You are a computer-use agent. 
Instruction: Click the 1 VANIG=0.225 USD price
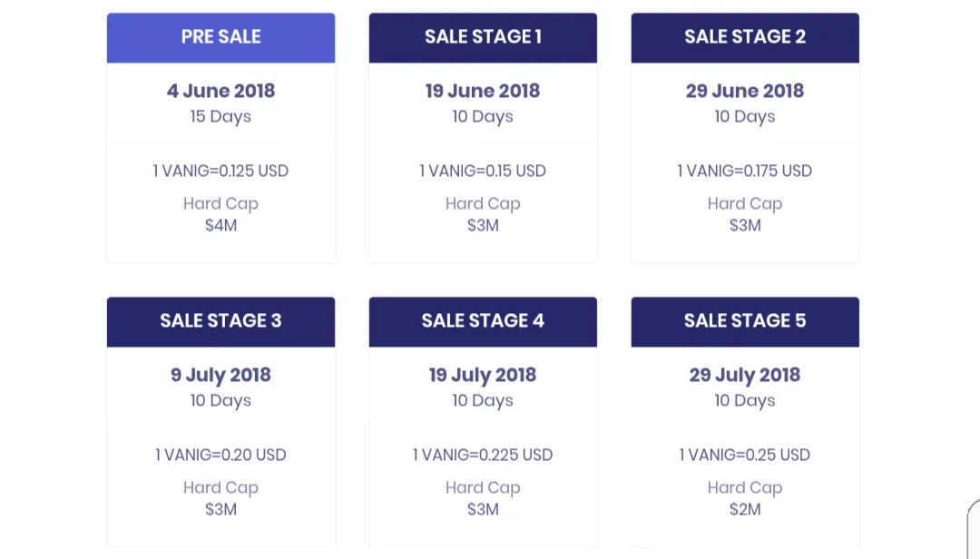tap(483, 455)
